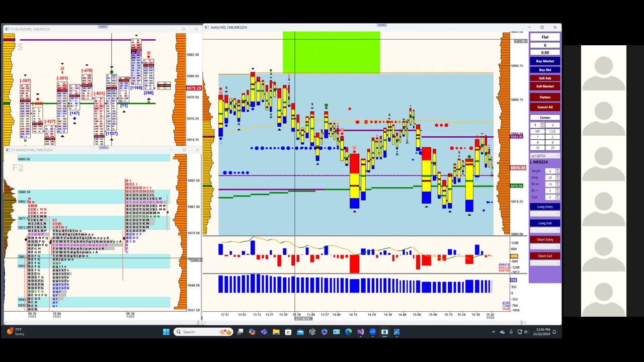Select the CLR quantity button
644x362 pixels.
tap(552, 132)
